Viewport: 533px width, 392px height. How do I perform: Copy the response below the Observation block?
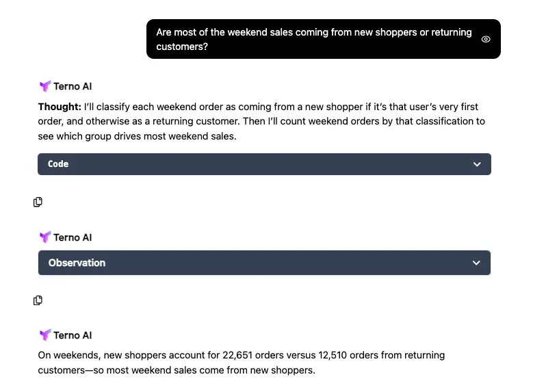point(38,300)
